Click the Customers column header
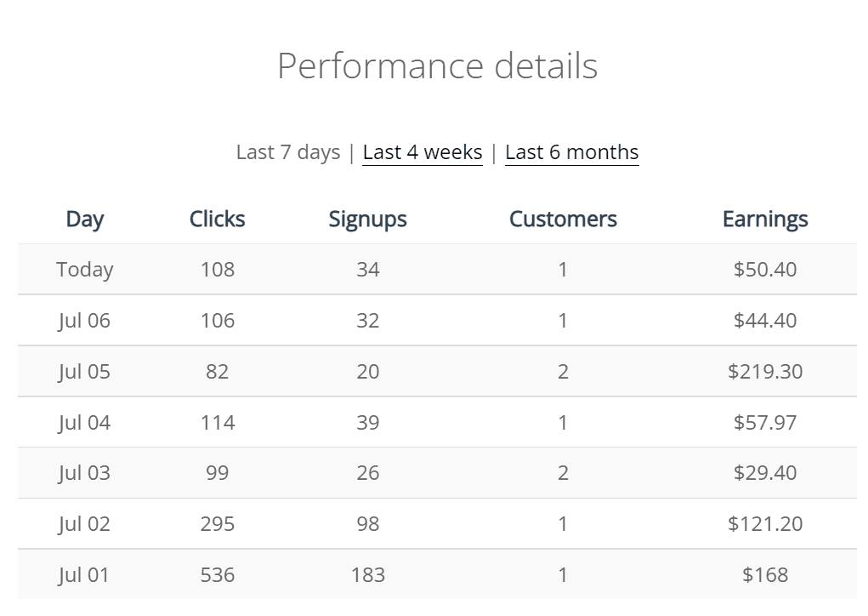 (563, 219)
